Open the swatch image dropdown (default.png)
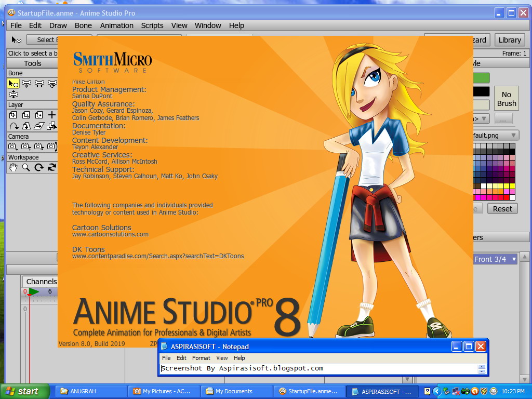Image resolution: width=532 pixels, height=399 pixels. (496, 136)
